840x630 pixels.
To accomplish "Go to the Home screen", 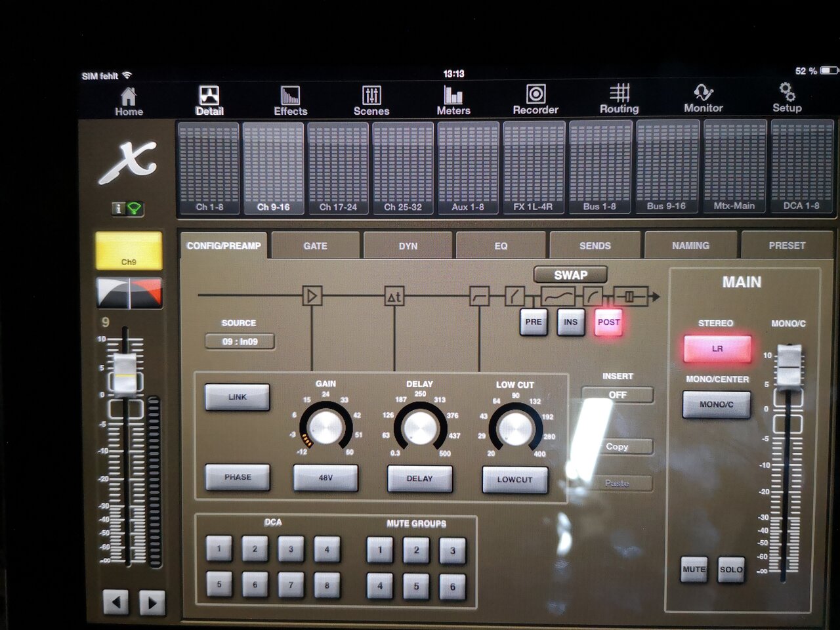I will click(x=129, y=102).
